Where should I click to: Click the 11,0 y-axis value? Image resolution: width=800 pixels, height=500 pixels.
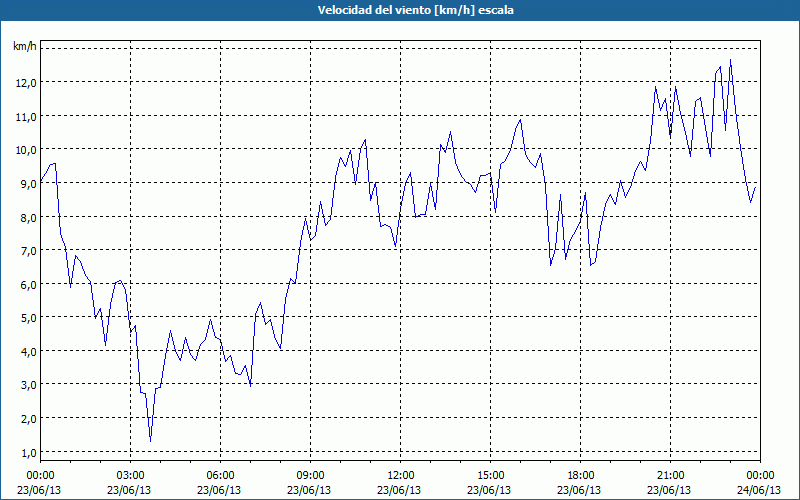pos(26,116)
